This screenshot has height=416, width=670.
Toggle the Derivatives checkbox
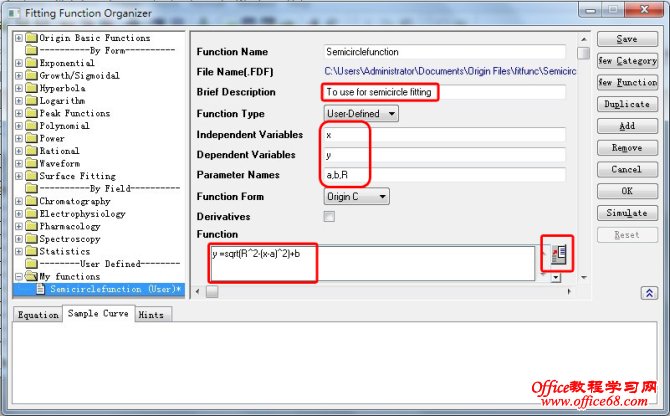pyautogui.click(x=329, y=217)
